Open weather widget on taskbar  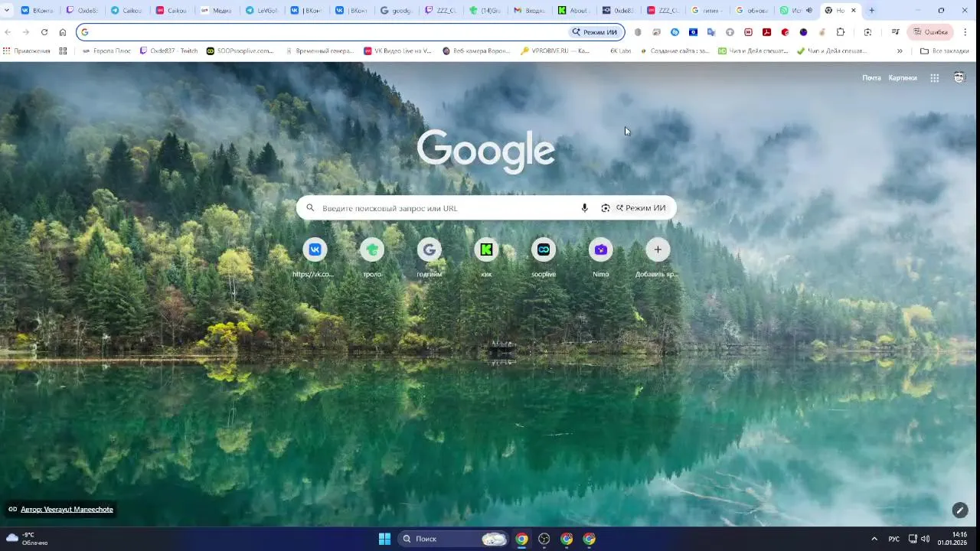pos(26,539)
